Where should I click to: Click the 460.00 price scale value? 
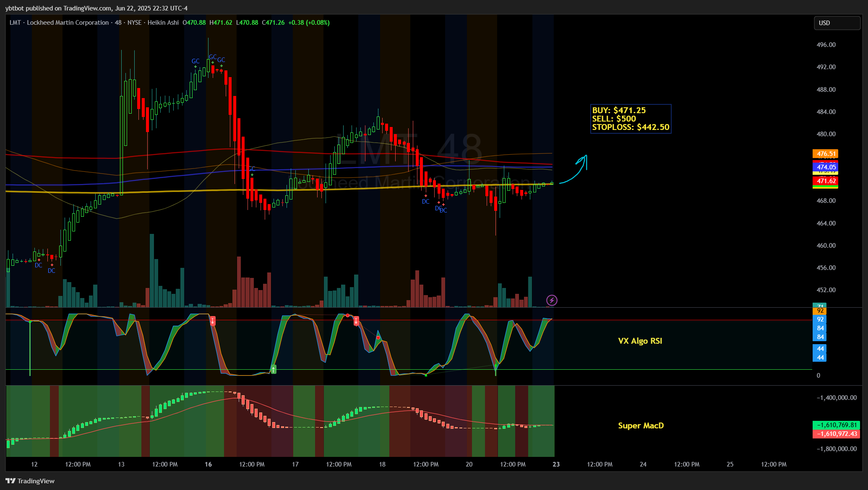(826, 246)
